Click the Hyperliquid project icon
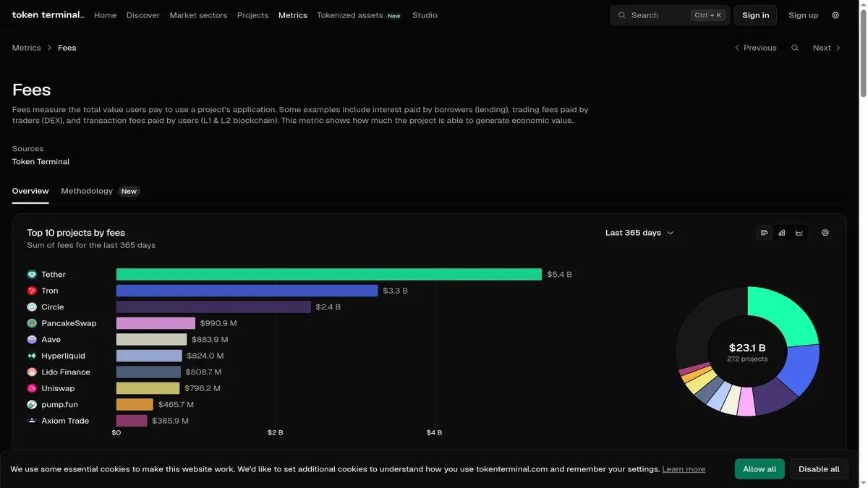 point(32,356)
